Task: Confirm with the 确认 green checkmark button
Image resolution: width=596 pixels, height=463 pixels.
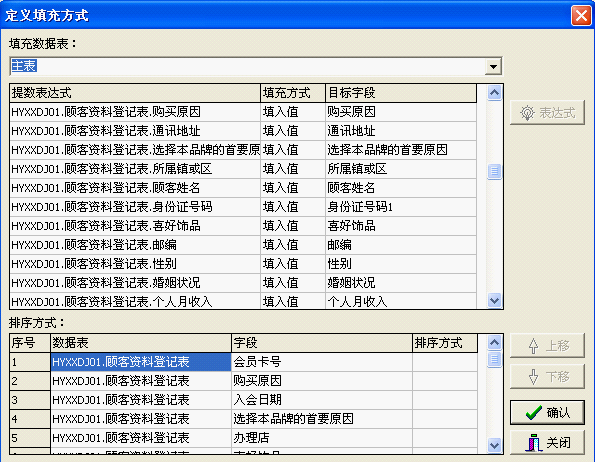Action: 547,412
